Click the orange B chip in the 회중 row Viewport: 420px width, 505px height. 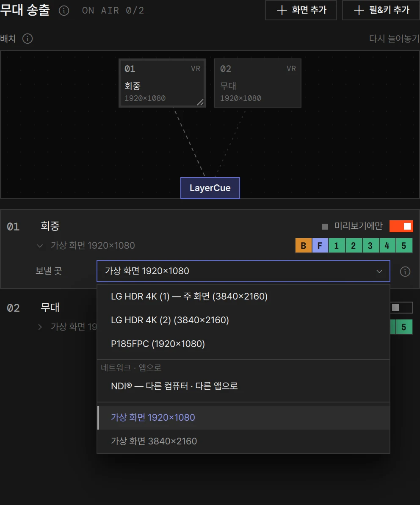click(304, 246)
